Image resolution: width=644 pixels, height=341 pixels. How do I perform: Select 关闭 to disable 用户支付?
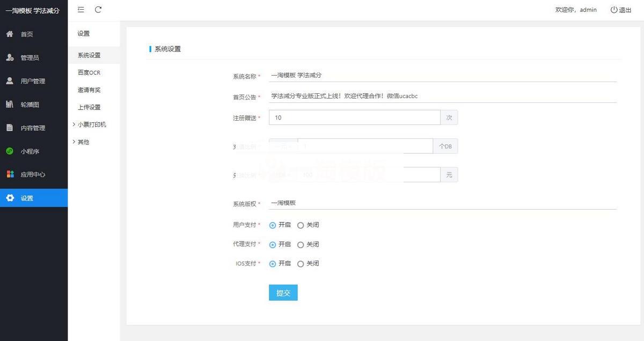coord(301,225)
